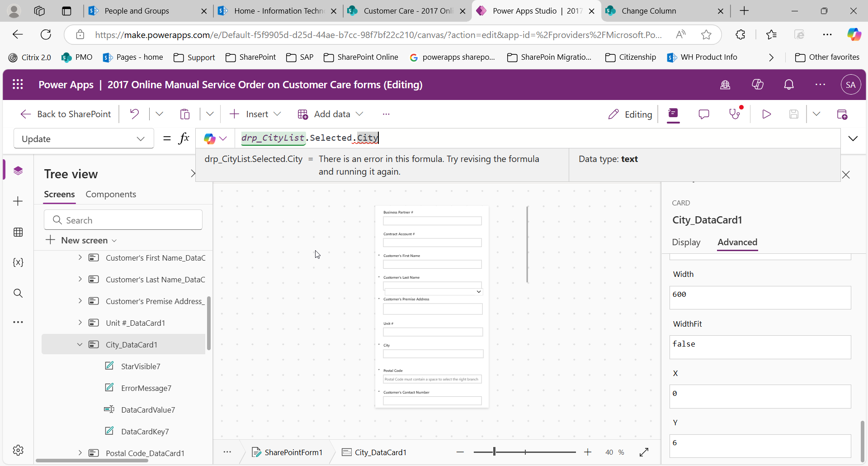Screen dimensions: 868x466
Task: Open the Variables icon in left sidebar
Action: coord(18,262)
